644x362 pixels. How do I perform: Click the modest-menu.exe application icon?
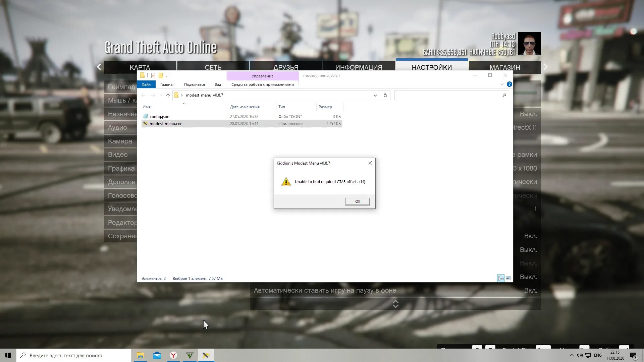point(146,123)
